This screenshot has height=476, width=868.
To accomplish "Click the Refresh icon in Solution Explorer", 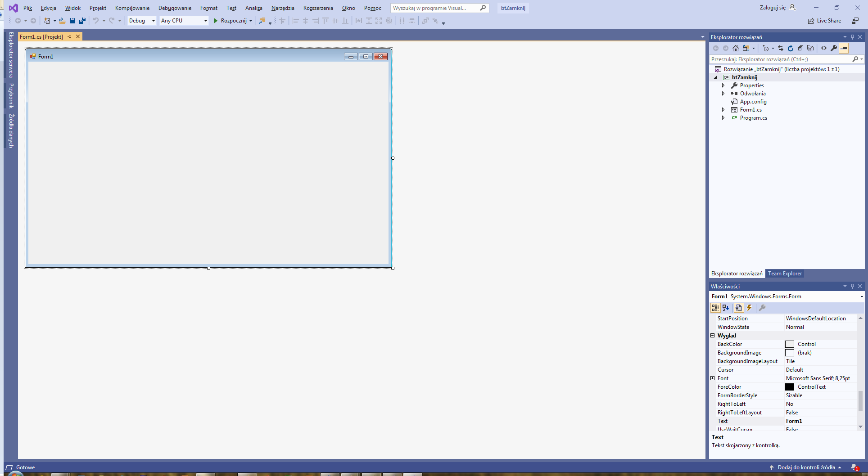I will (791, 48).
